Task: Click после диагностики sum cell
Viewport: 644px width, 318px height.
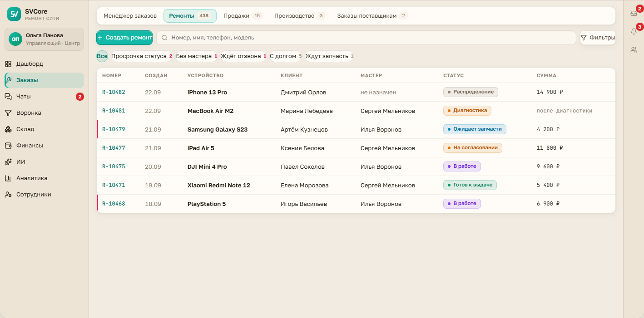Action: [x=565, y=111]
